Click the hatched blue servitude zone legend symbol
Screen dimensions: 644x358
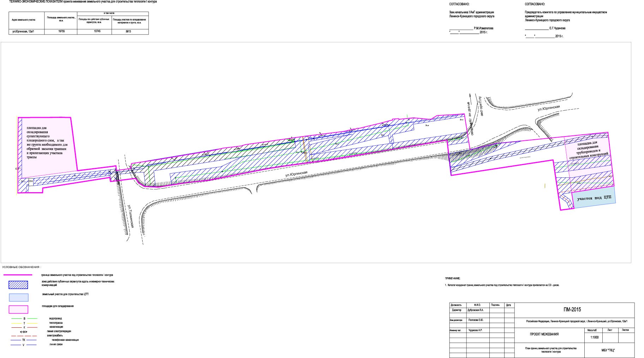pyautogui.click(x=18, y=285)
